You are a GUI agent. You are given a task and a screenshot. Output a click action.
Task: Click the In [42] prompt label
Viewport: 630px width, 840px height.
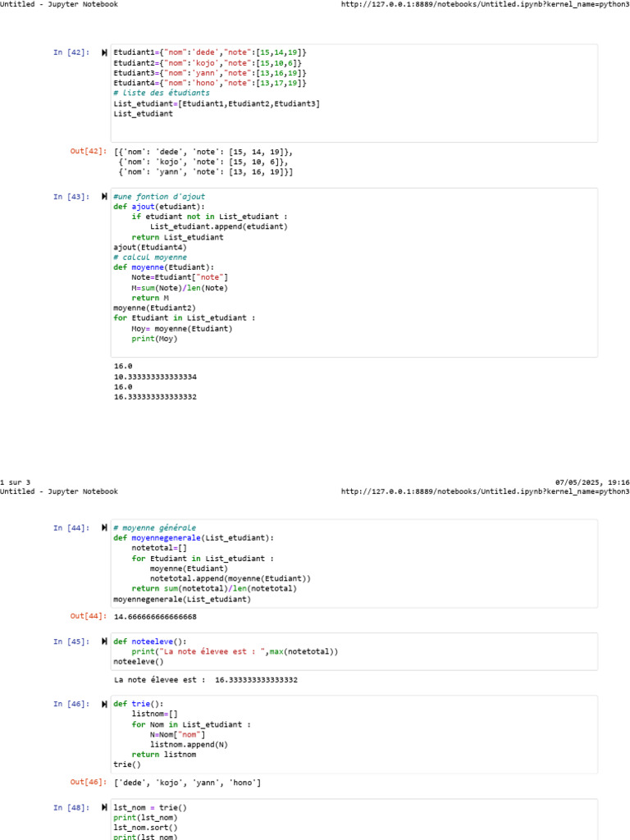71,52
